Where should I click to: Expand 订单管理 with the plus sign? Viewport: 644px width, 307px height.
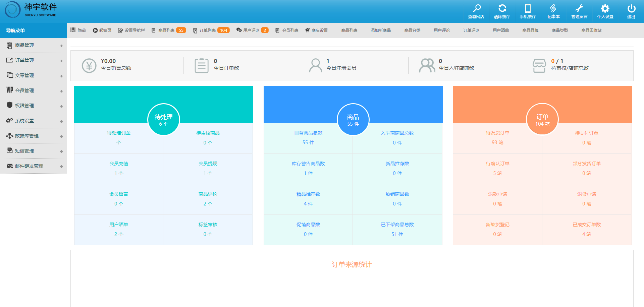61,61
